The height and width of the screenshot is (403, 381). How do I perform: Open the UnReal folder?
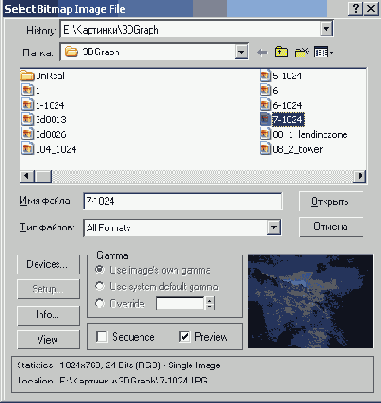[43, 76]
